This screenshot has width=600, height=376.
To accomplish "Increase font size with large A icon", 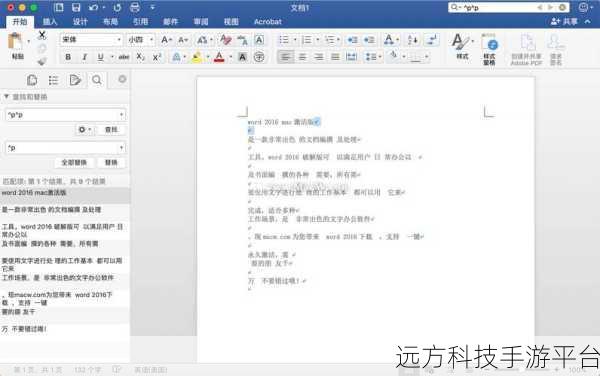I will [x=166, y=39].
